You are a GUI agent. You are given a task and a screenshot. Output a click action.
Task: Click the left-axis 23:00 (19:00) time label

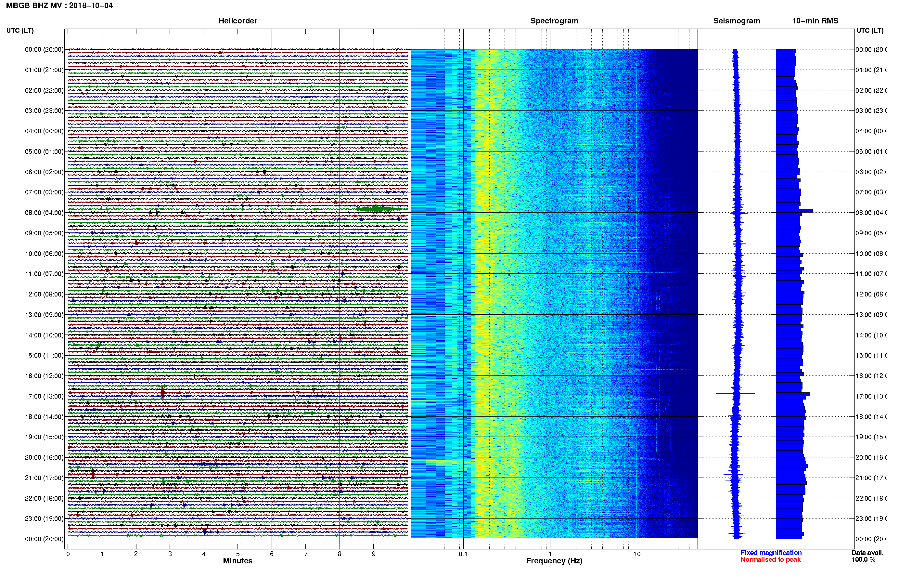[44, 519]
